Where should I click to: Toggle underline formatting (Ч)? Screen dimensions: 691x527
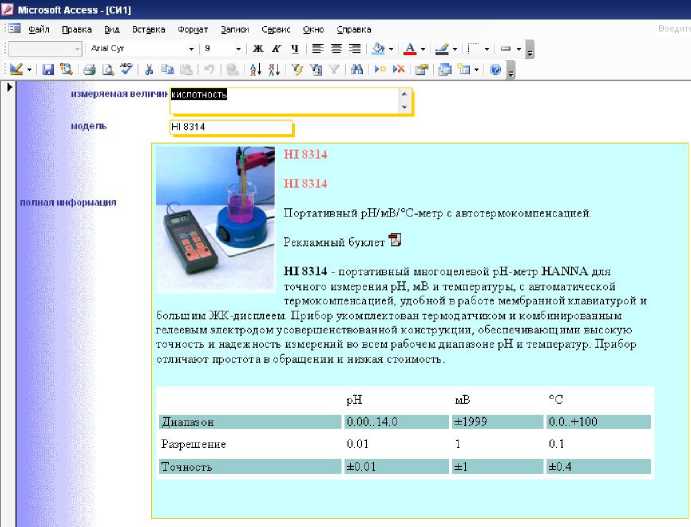click(294, 48)
